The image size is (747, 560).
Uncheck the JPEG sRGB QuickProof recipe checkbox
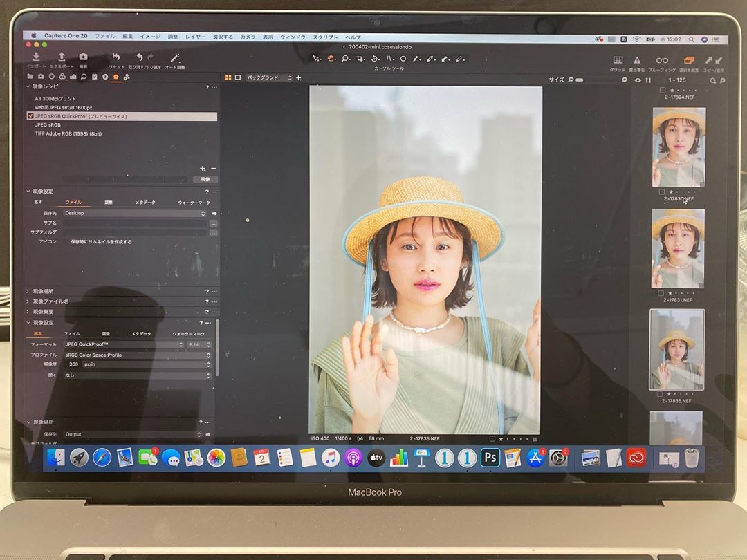pos(30,117)
